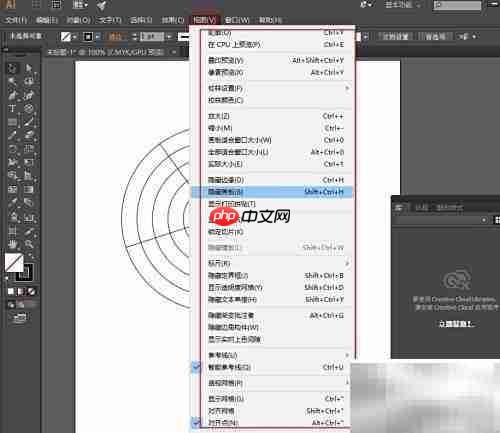500x433 pixels.
Task: Select the Mesh tool
Action: pyautogui.click(x=12, y=189)
